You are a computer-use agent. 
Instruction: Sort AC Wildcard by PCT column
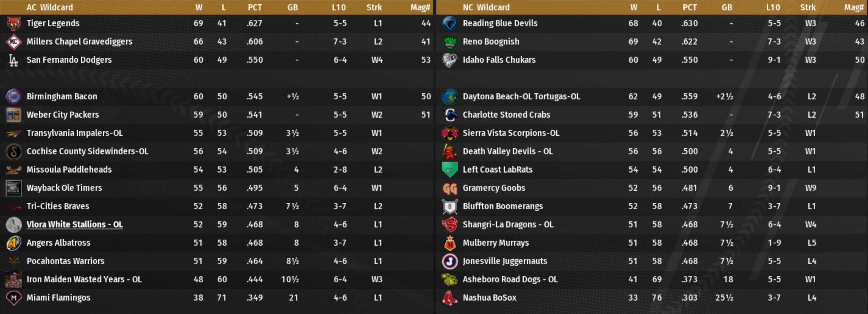(255, 7)
